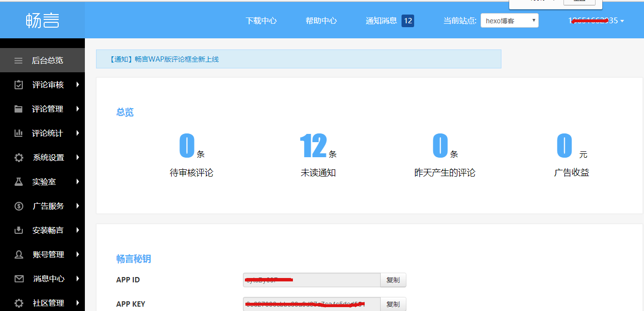Screen dimensions: 644x311
Task: Click the 昨天产生的评论 label
Action: (445, 173)
